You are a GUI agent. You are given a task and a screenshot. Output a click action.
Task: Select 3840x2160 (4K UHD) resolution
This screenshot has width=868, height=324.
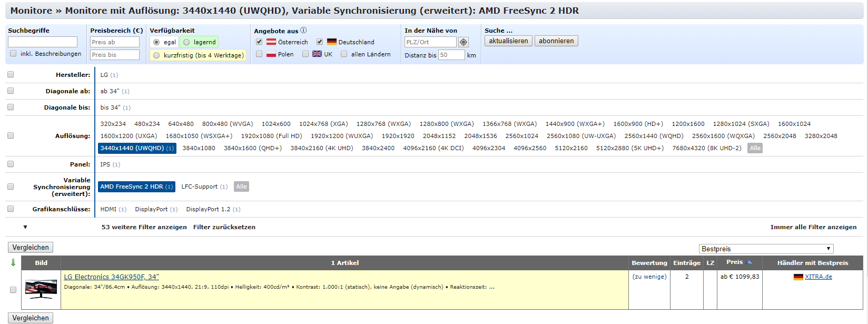(322, 148)
